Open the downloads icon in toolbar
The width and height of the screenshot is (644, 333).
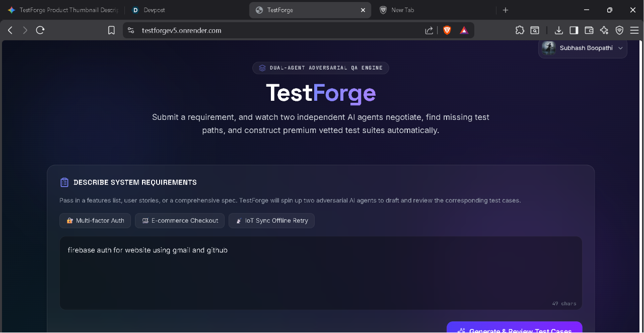(558, 30)
